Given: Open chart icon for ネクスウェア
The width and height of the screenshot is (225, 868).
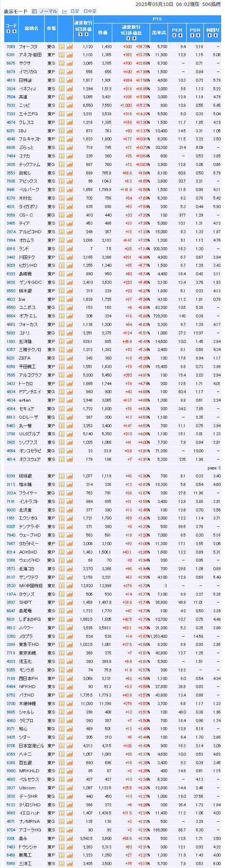Looking at the screenshot, I should tap(69, 459).
